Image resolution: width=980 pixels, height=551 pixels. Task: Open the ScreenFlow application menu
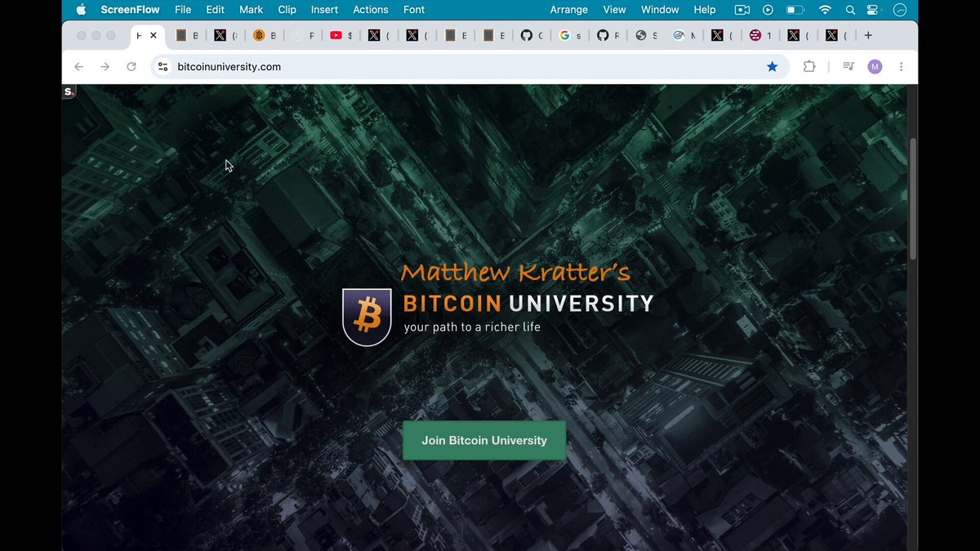[130, 10]
